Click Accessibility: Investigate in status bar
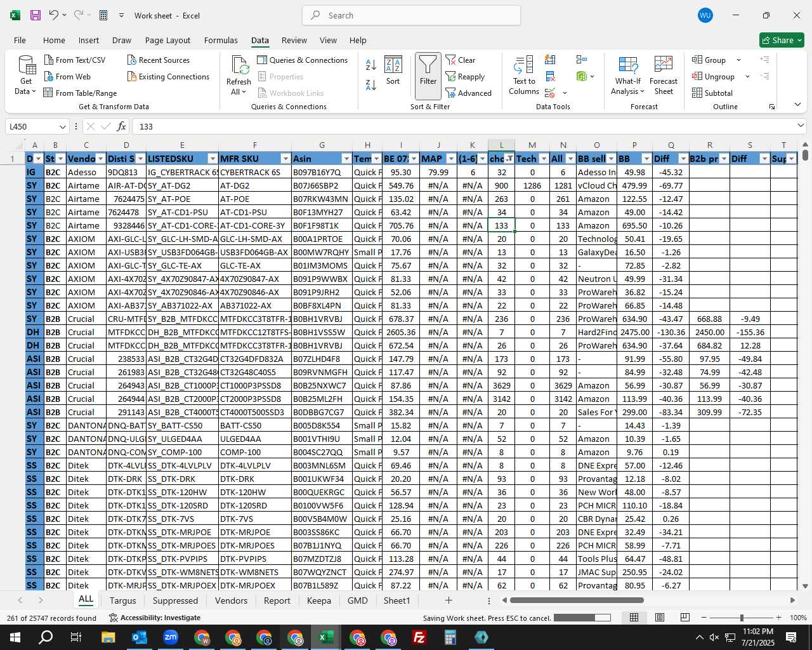This screenshot has height=650, width=812. [x=155, y=618]
